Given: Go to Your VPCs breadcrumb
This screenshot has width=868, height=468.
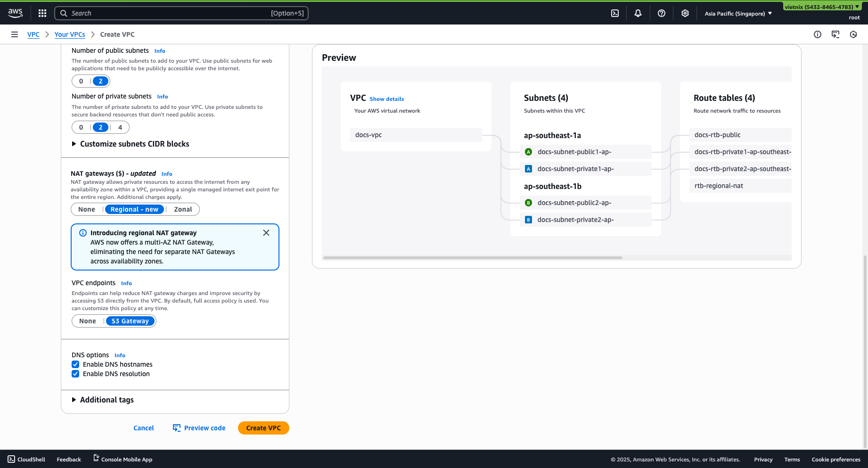Looking at the screenshot, I should click(x=70, y=34).
